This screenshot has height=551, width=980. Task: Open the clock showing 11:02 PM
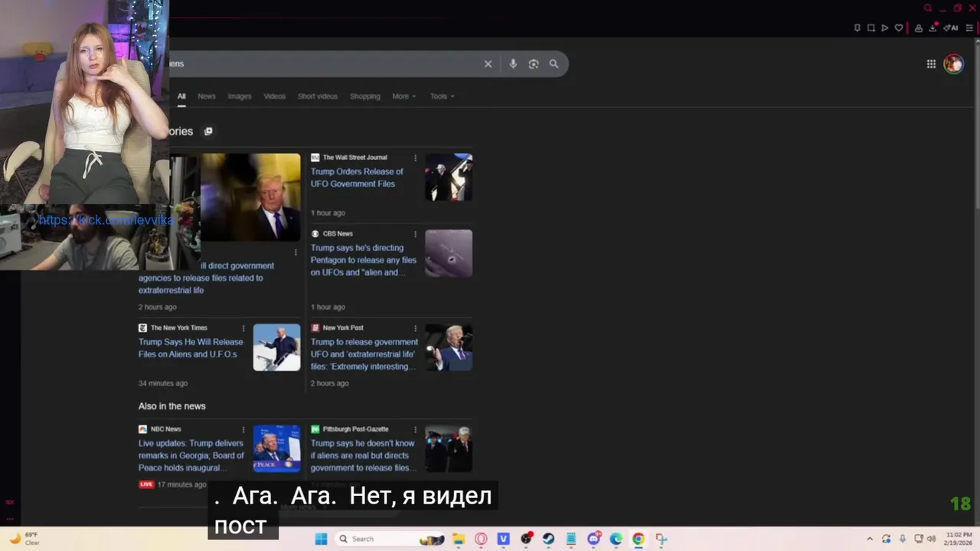tap(959, 539)
